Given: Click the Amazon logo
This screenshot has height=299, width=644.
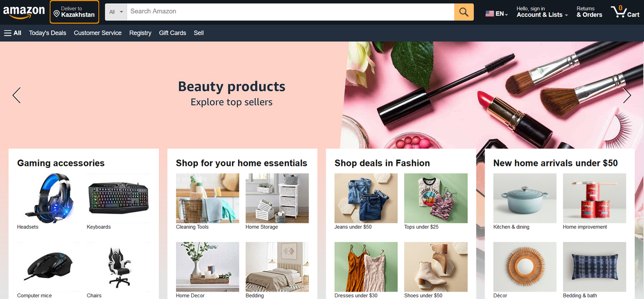Looking at the screenshot, I should [24, 12].
